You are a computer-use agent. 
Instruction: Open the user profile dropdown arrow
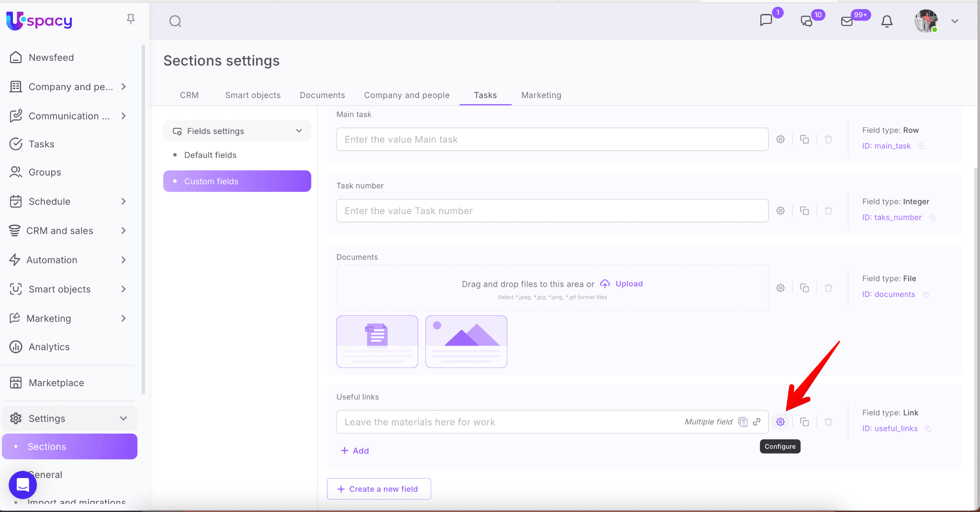(955, 21)
